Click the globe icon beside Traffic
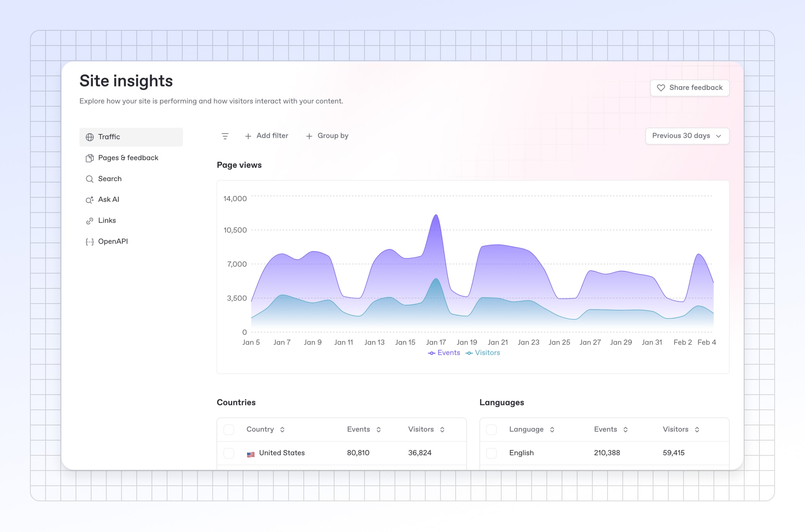Image resolution: width=805 pixels, height=532 pixels. (x=90, y=137)
